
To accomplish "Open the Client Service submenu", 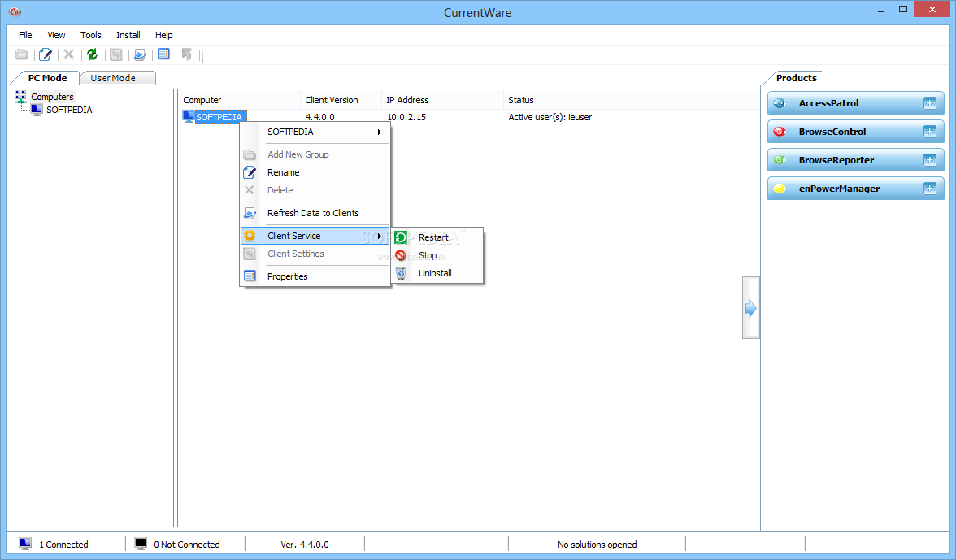I will pyautogui.click(x=315, y=236).
